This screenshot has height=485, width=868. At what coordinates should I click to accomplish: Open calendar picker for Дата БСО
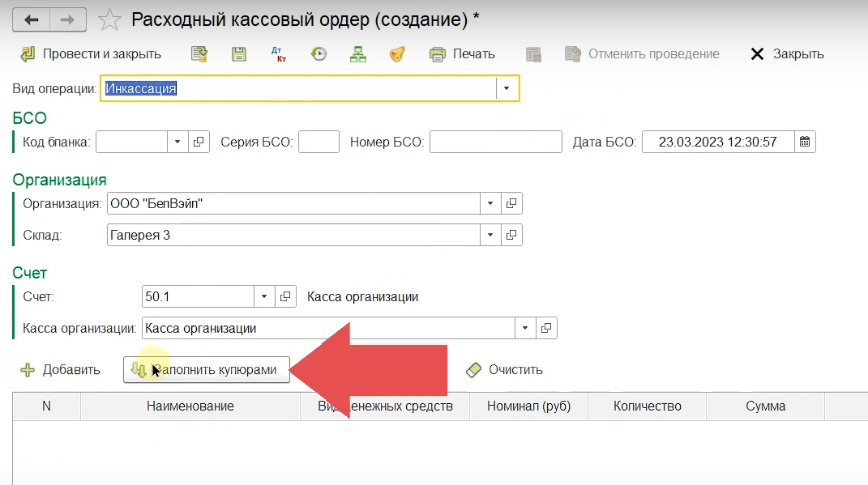805,142
